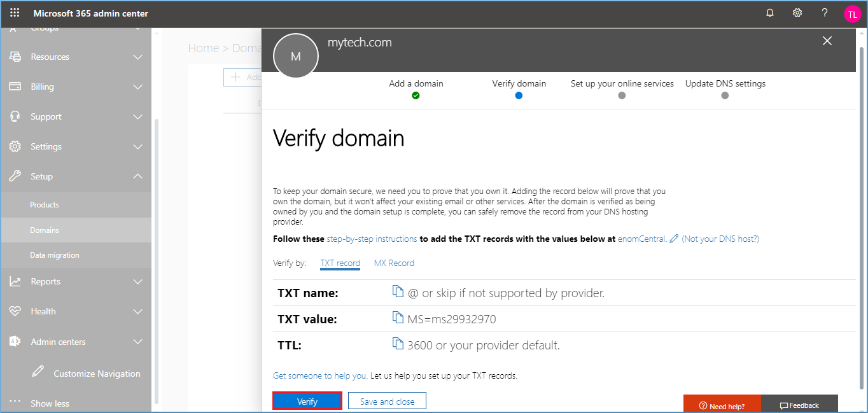Click the Customize Navigation pencil icon
The image size is (868, 413).
[x=38, y=372]
